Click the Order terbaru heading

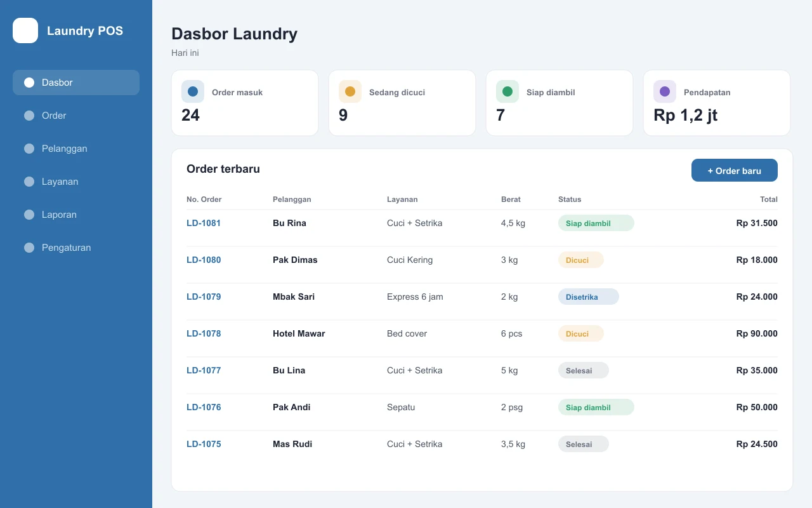[x=223, y=169]
